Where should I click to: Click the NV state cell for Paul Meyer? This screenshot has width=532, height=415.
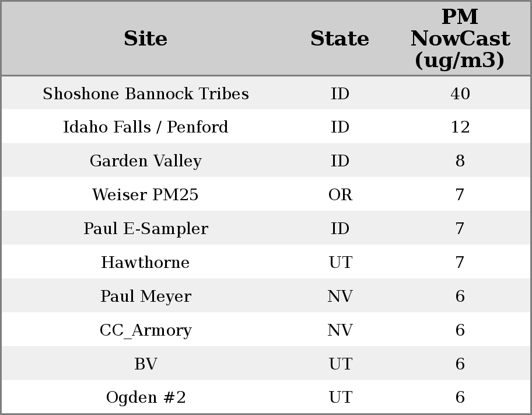tap(340, 297)
